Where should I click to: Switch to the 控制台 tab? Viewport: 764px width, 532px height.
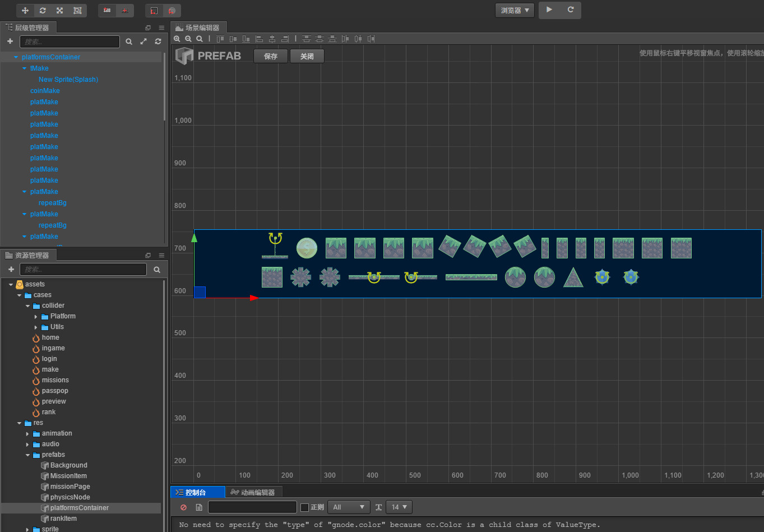(x=197, y=492)
